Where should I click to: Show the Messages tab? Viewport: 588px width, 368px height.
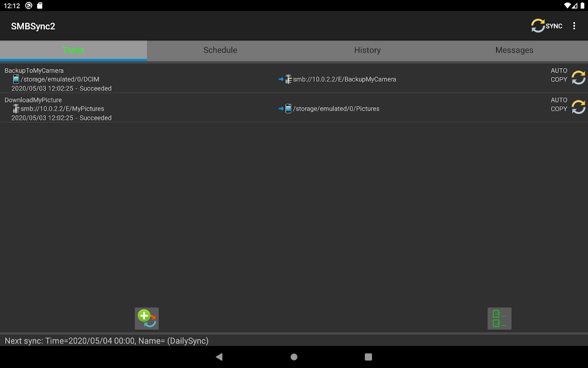(514, 50)
